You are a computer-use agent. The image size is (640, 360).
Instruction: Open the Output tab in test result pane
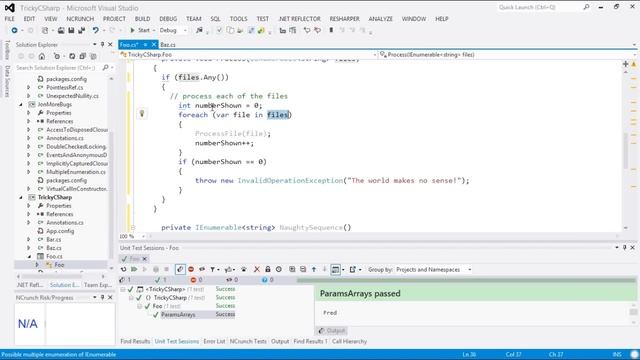[332, 331]
